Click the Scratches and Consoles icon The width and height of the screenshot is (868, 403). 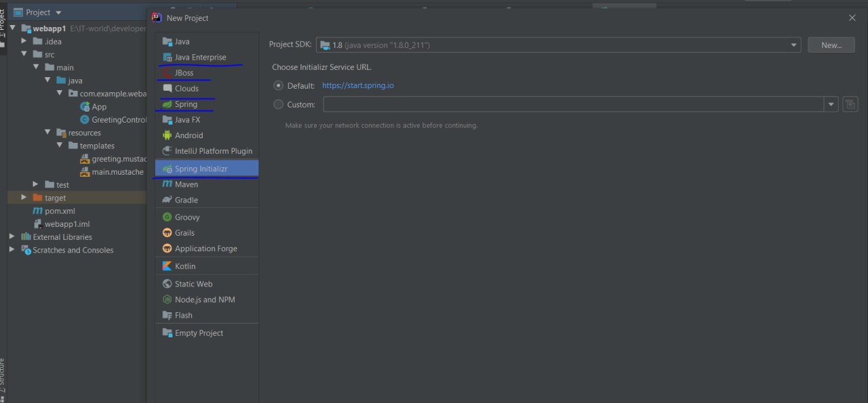(x=26, y=250)
